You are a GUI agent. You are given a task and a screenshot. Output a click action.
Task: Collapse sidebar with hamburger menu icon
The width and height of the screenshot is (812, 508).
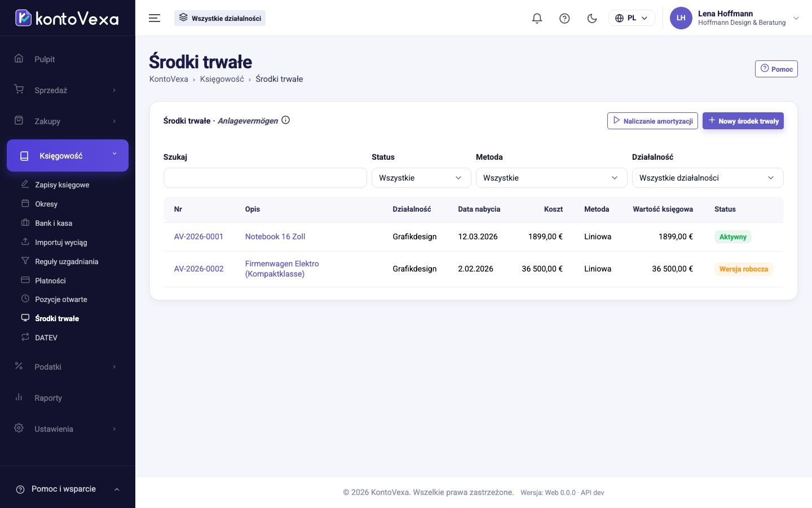155,18
